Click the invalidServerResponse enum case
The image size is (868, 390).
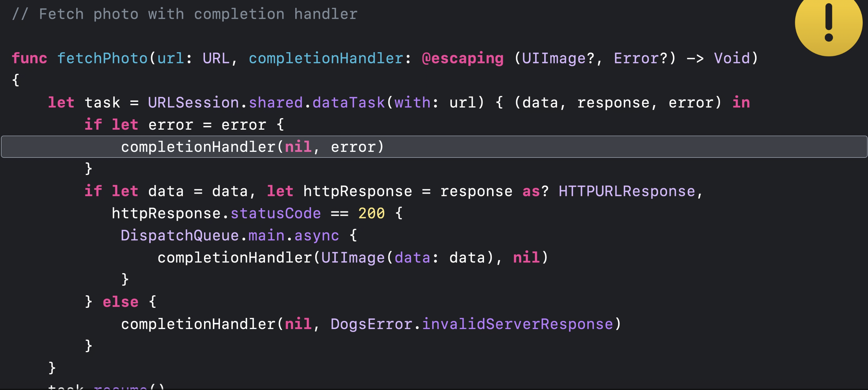coord(517,324)
